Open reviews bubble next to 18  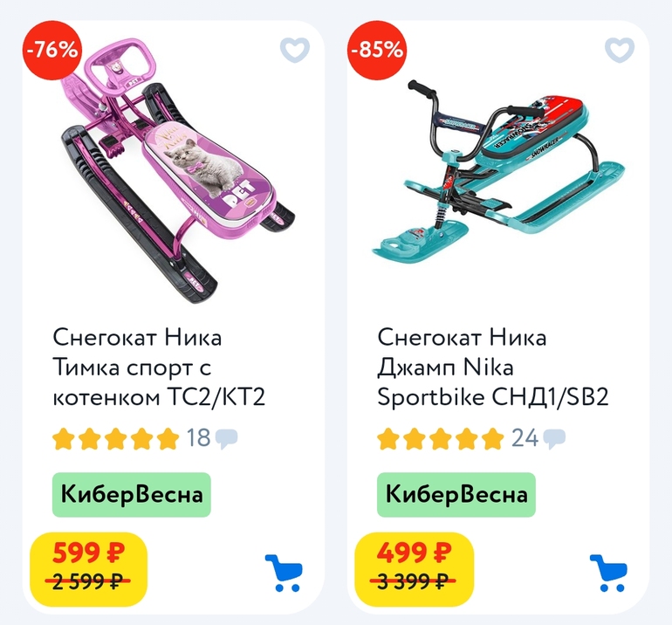click(227, 439)
